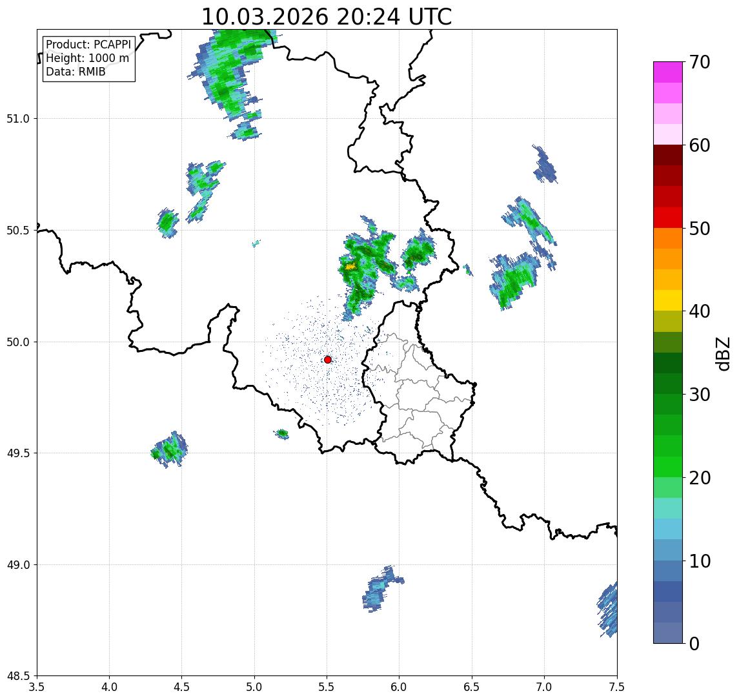
Task: Click the latitude label 48.5
Action: (18, 676)
